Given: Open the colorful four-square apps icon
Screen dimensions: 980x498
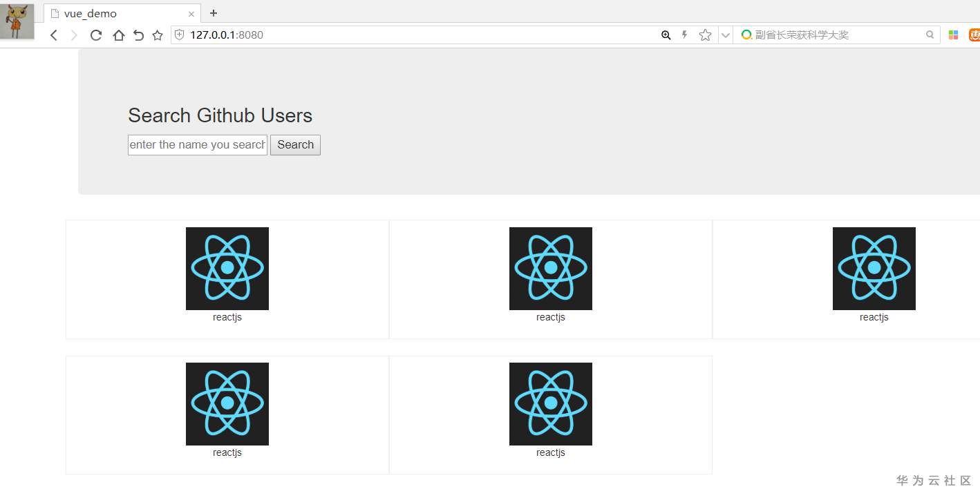Looking at the screenshot, I should pyautogui.click(x=954, y=35).
